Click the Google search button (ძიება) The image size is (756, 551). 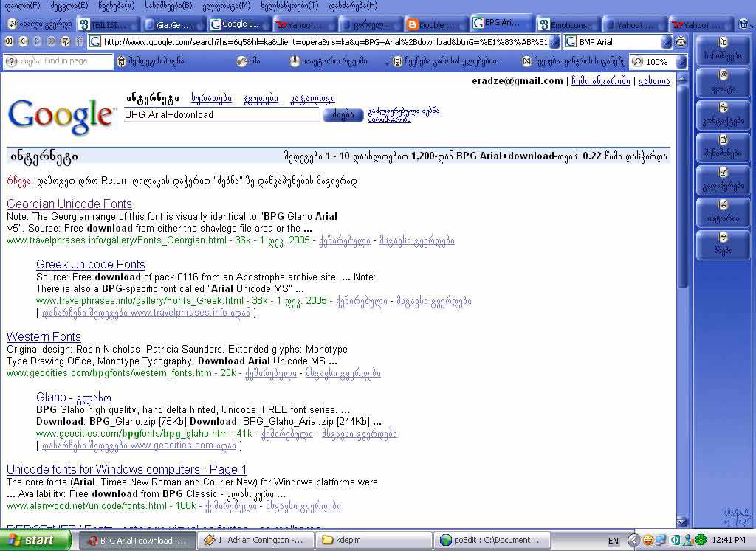pos(343,114)
